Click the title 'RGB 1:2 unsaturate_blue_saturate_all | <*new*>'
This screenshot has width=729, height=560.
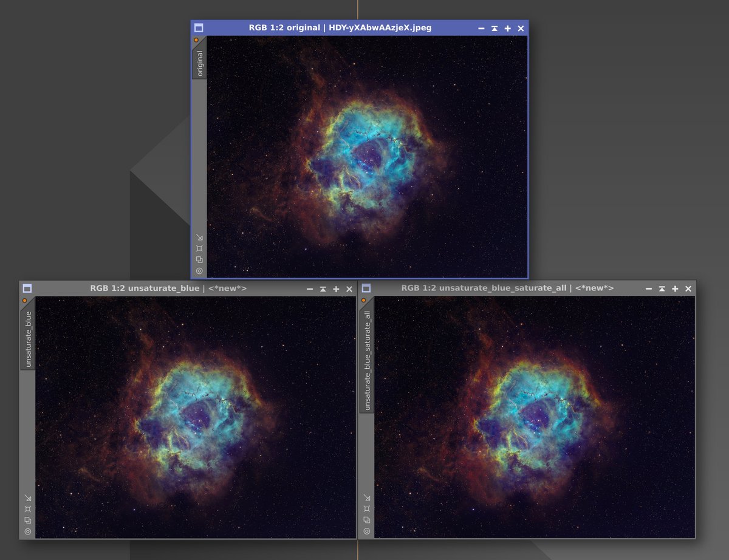(507, 289)
